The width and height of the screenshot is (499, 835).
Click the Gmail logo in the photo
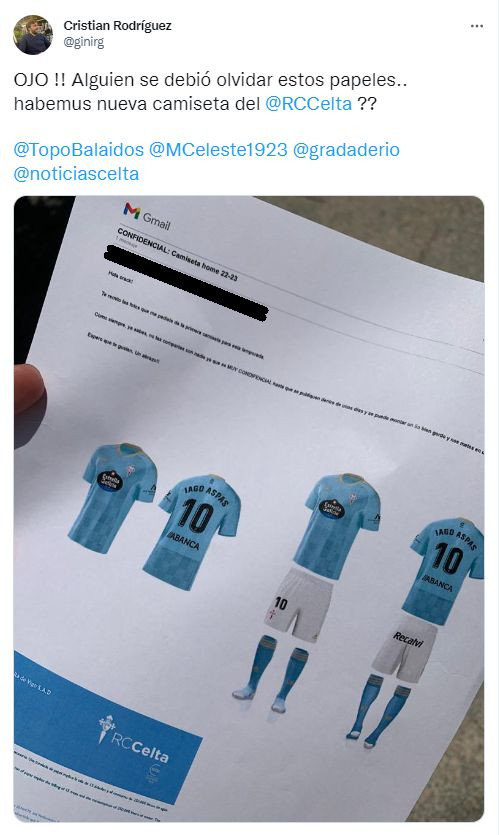click(x=147, y=215)
